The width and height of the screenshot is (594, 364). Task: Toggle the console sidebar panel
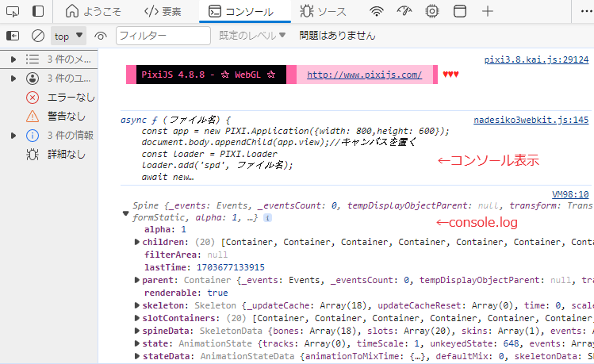pyautogui.click(x=13, y=36)
